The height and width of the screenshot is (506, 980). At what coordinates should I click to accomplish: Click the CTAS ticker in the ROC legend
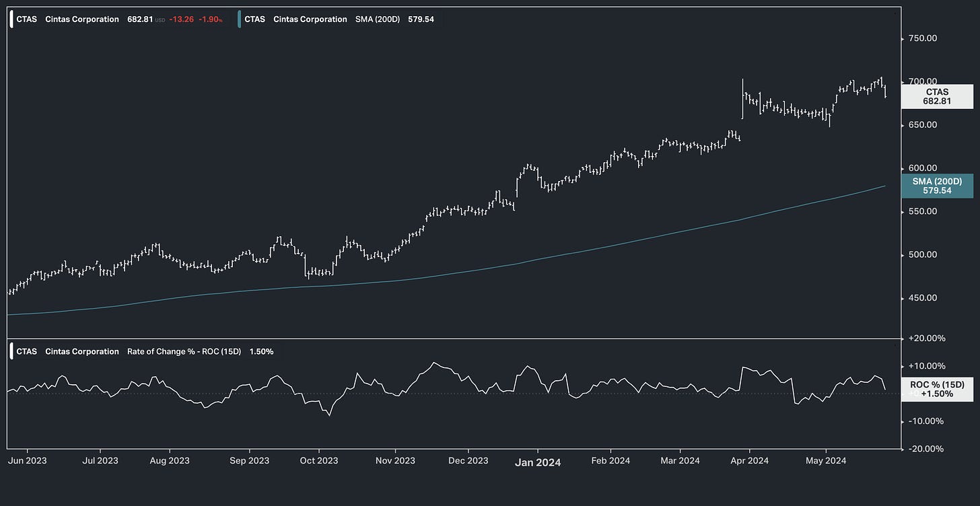point(27,351)
